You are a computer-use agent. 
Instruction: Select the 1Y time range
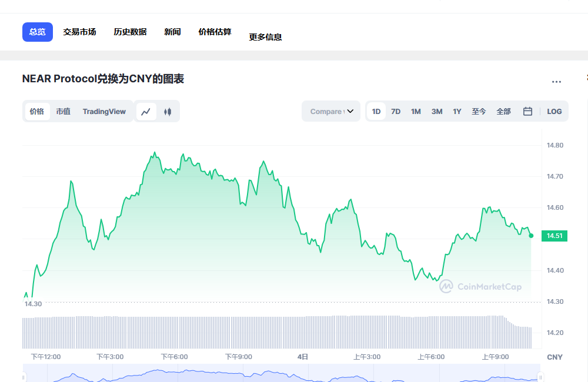tap(457, 111)
